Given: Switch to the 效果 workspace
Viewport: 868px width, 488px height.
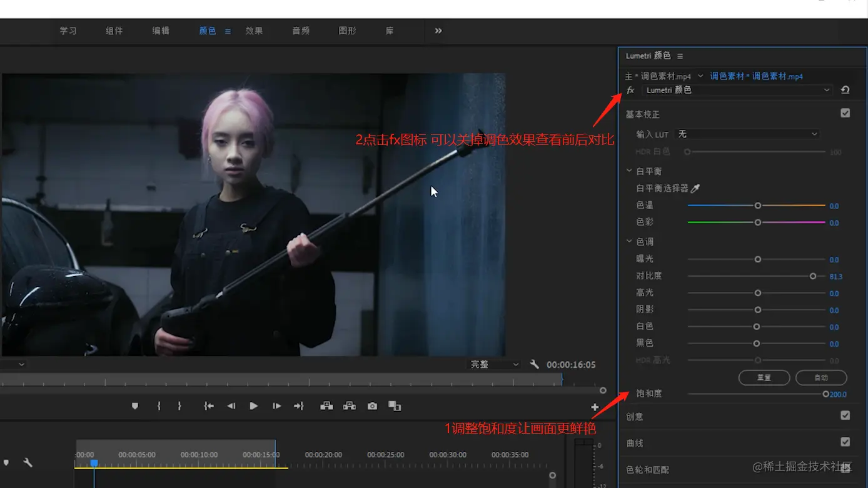Looking at the screenshot, I should click(254, 31).
